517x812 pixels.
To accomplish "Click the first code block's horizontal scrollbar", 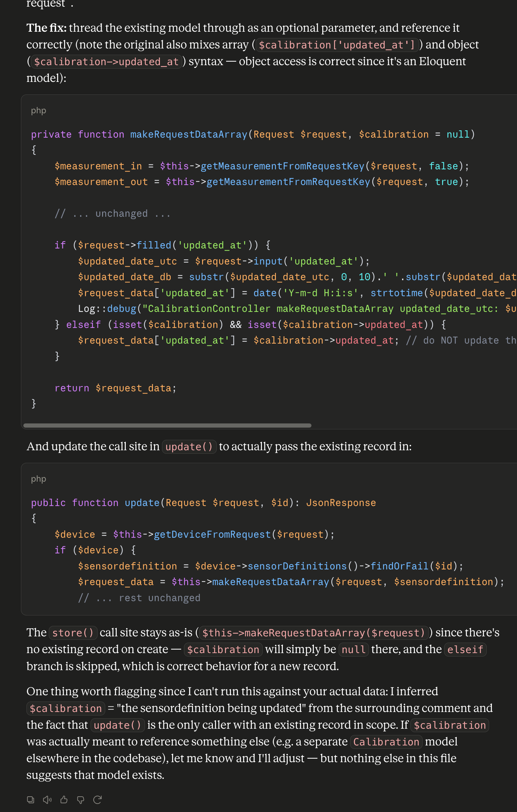I will [x=167, y=426].
